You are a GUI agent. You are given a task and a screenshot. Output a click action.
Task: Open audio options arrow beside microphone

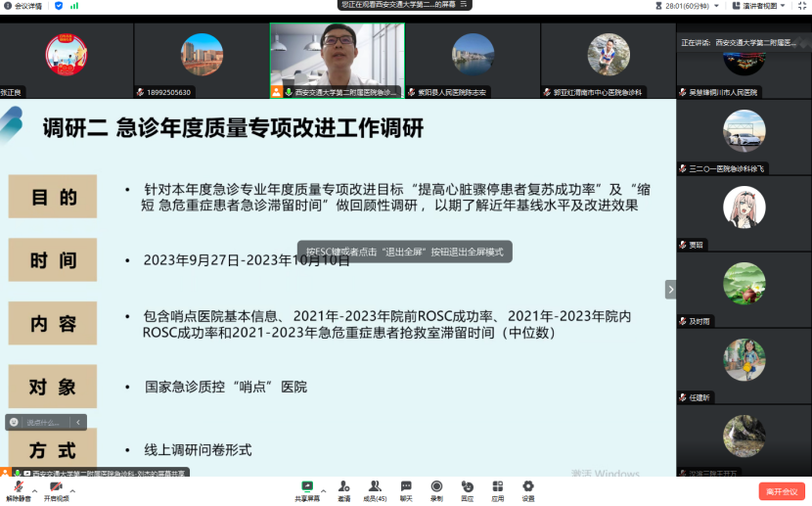pos(34,490)
